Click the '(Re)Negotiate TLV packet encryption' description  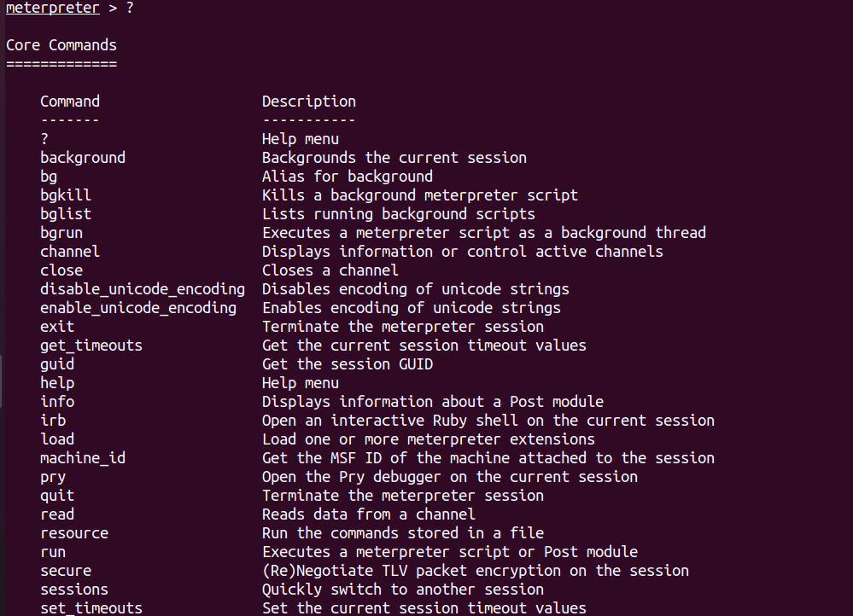point(412,571)
